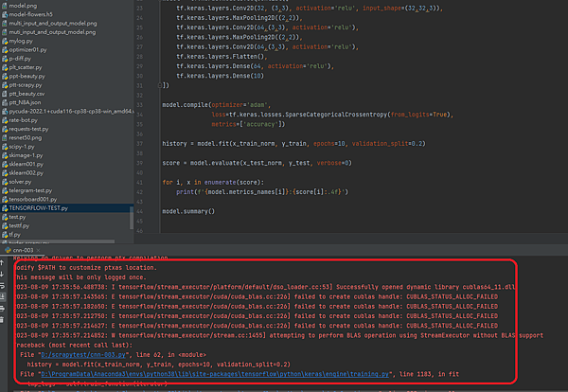This screenshot has width=568, height=392.
Task: Open the keras engine training.py traceback link
Action: [x=215, y=374]
